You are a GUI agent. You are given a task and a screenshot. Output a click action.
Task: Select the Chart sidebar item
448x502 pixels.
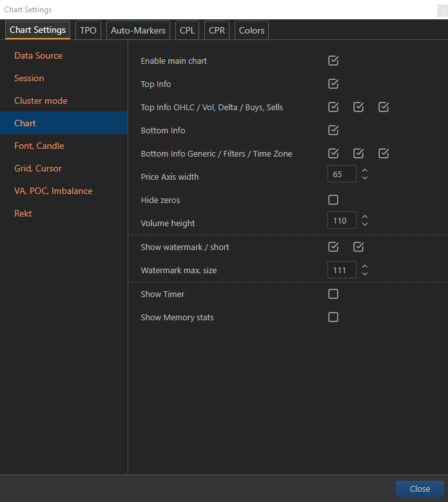(64, 123)
